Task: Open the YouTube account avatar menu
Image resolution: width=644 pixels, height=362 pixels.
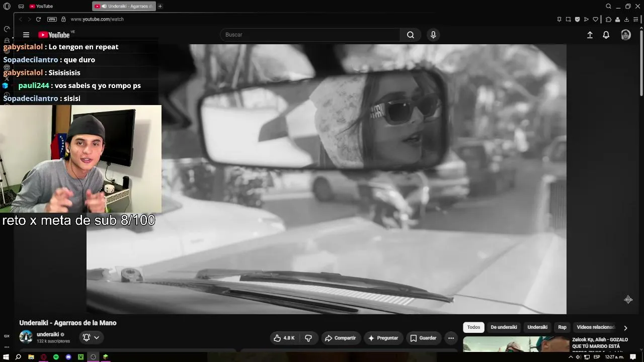Action: point(626,35)
